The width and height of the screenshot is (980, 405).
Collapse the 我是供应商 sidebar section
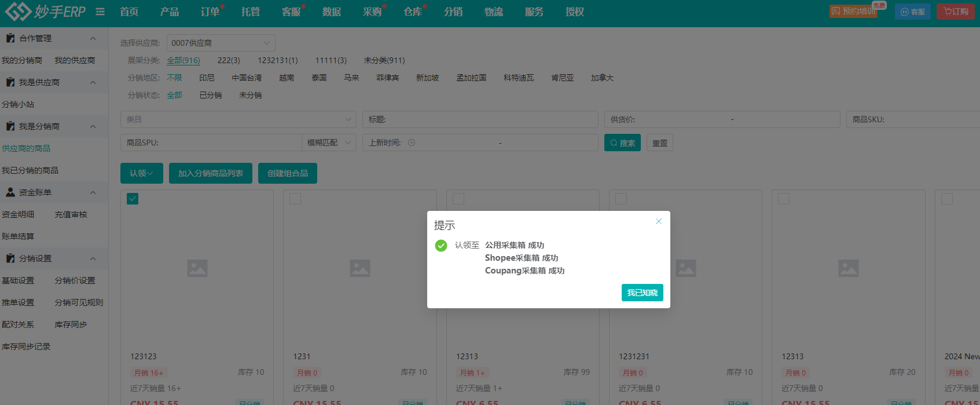93,82
